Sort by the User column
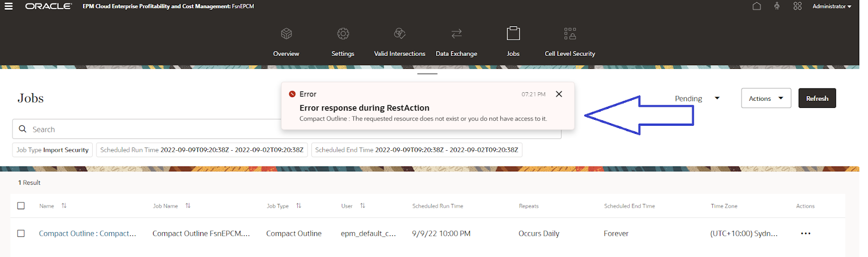 pyautogui.click(x=363, y=205)
